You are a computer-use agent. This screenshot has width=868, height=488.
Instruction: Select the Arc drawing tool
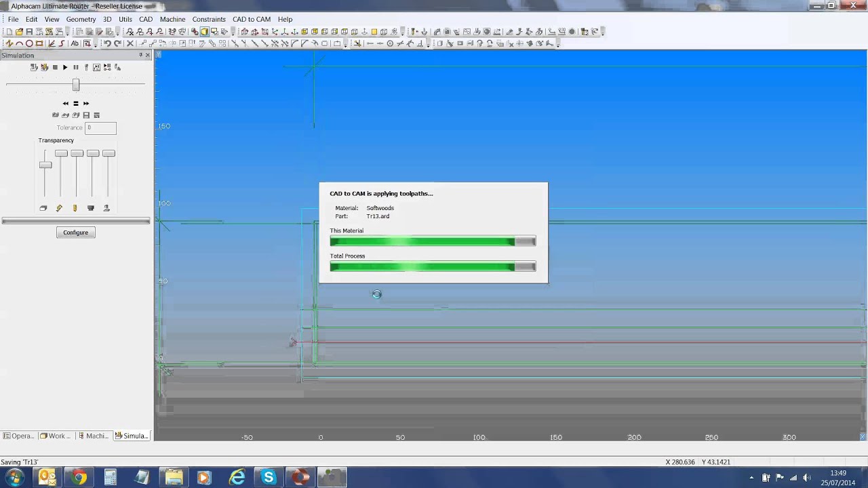coord(19,43)
